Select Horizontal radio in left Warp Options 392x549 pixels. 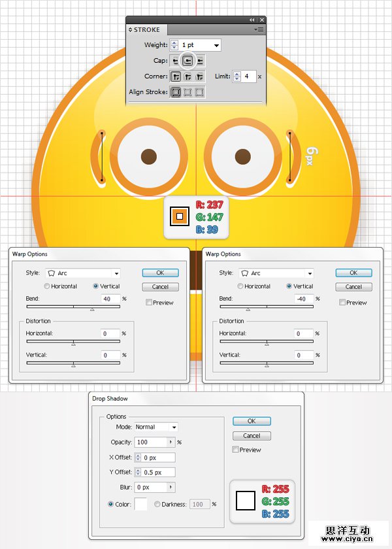48,286
